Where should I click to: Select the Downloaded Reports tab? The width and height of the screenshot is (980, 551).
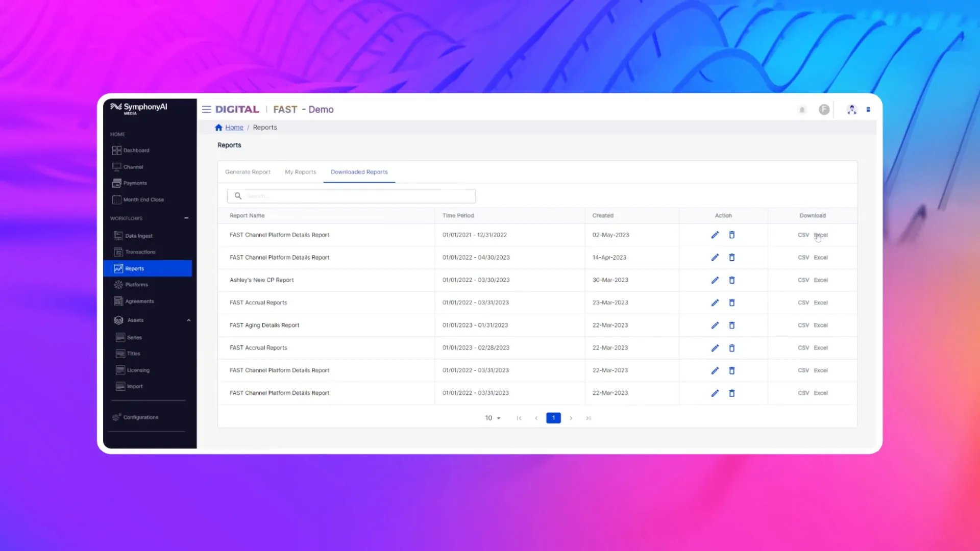coord(359,172)
